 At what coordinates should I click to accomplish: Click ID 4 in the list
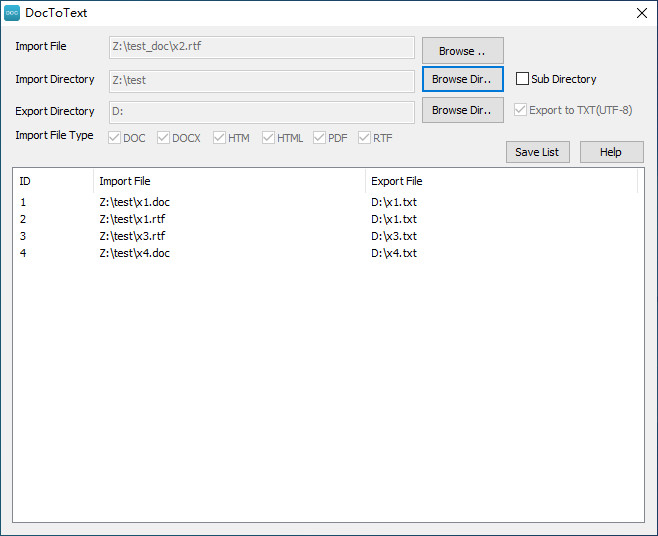click(x=23, y=253)
